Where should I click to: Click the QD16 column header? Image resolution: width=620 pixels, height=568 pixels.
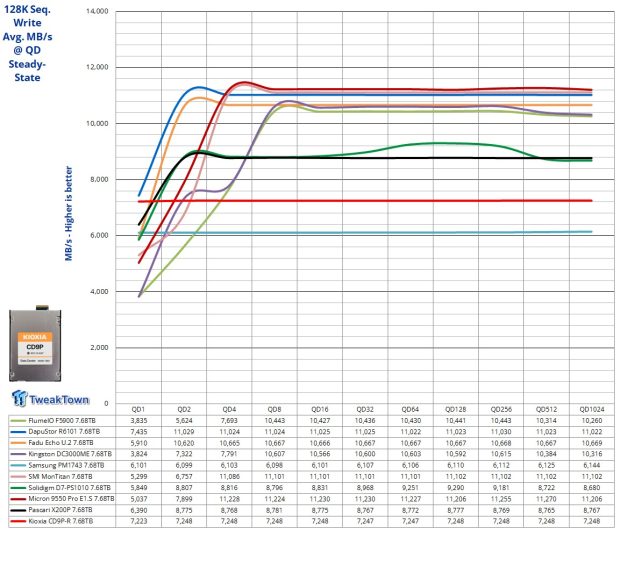(320, 409)
